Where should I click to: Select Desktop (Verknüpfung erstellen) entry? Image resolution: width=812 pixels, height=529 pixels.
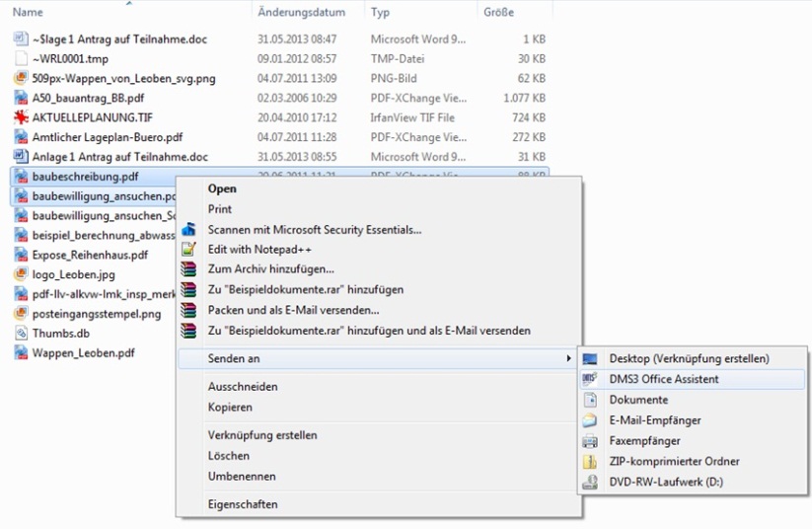point(689,358)
